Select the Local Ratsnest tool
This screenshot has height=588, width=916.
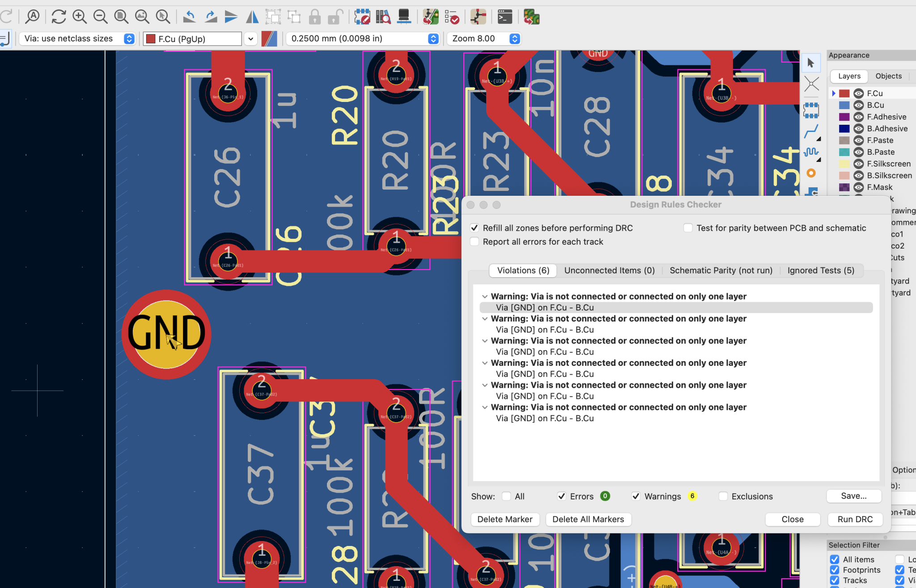coord(811,84)
